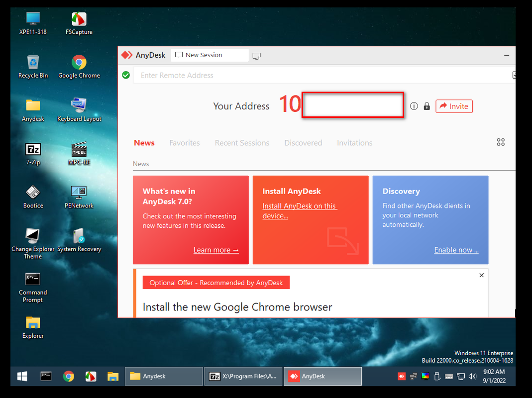Click the keyboard tray icon
This screenshot has width=532, height=398.
pyautogui.click(x=449, y=376)
